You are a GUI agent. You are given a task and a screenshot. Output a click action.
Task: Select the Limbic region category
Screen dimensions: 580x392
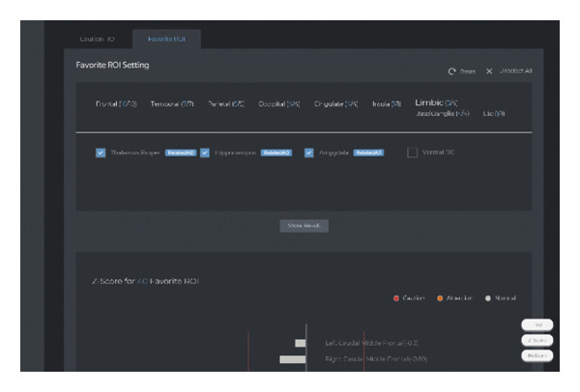436,102
